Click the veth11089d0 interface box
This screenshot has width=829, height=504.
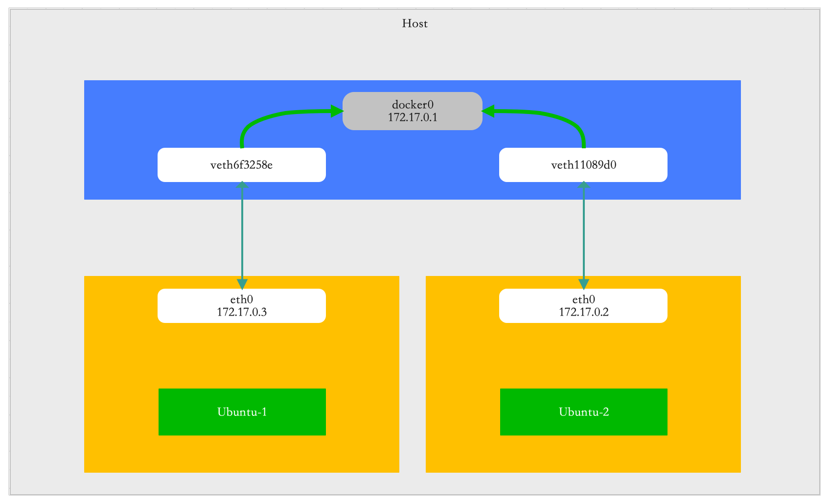(x=583, y=165)
